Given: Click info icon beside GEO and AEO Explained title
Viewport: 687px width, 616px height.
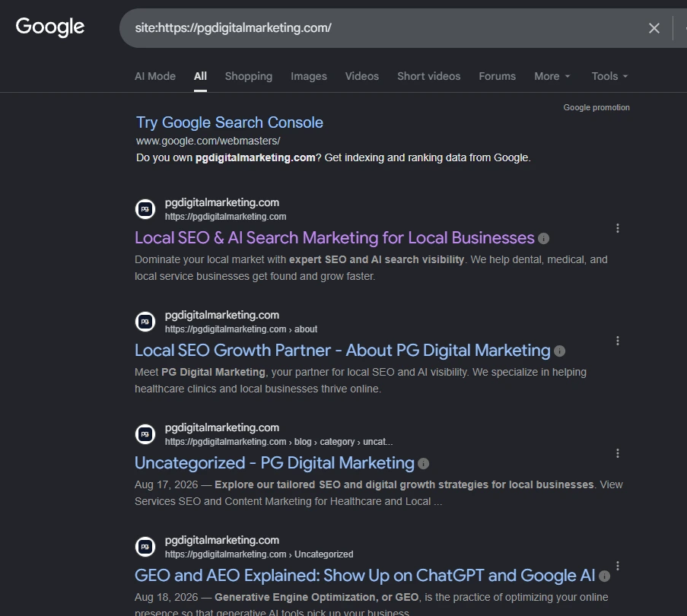Looking at the screenshot, I should click(x=604, y=576).
